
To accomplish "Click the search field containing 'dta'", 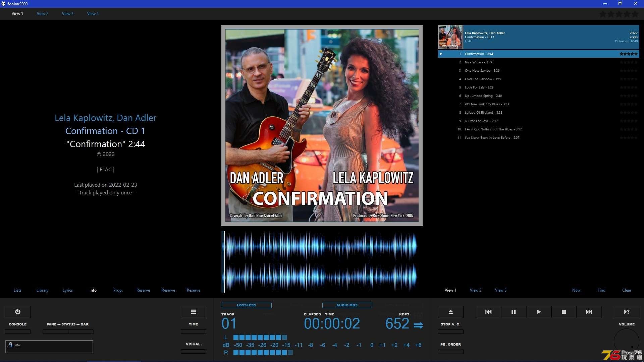I will [x=49, y=347].
